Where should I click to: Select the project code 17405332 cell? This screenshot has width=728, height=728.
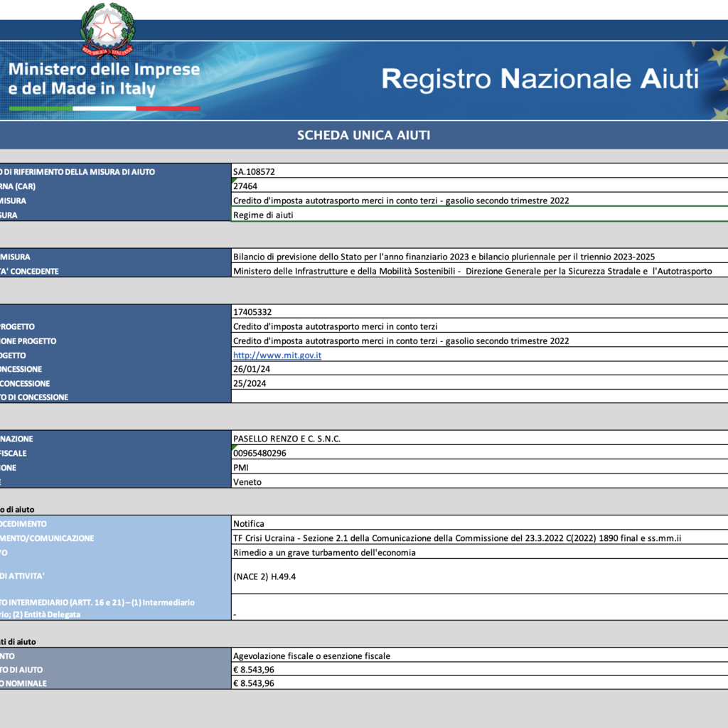point(479,312)
